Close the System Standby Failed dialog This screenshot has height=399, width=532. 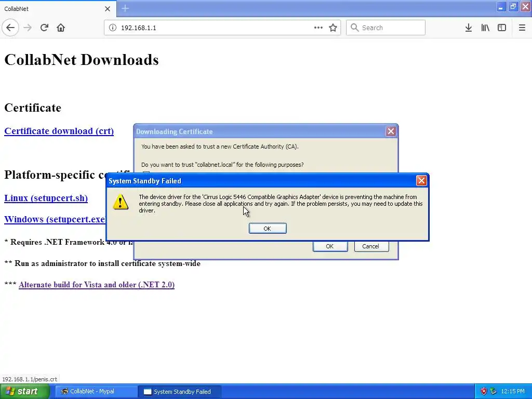[421, 180]
